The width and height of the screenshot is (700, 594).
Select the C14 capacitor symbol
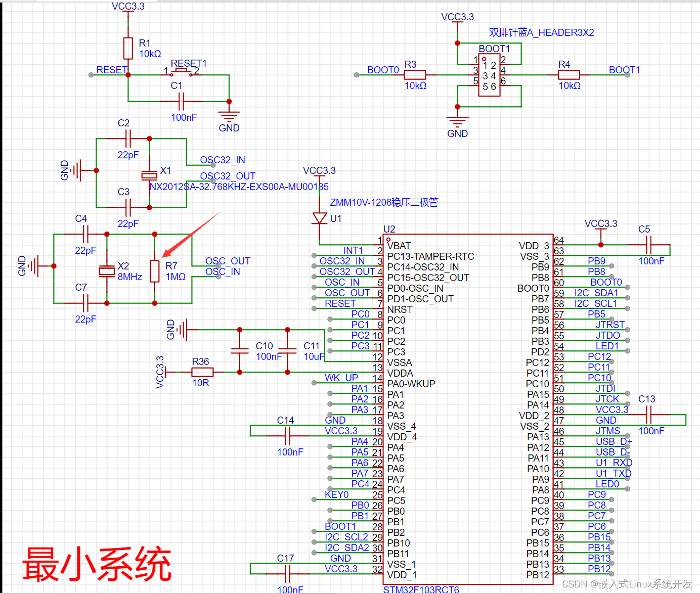point(287,436)
